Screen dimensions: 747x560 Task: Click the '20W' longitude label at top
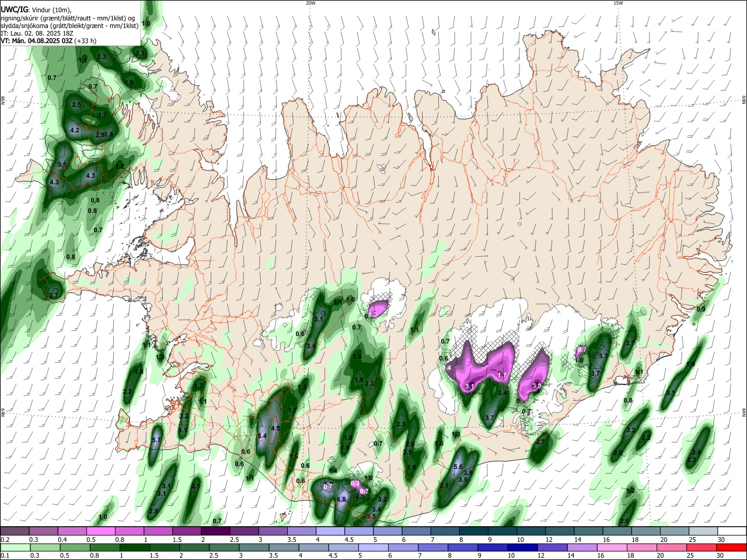point(310,3)
